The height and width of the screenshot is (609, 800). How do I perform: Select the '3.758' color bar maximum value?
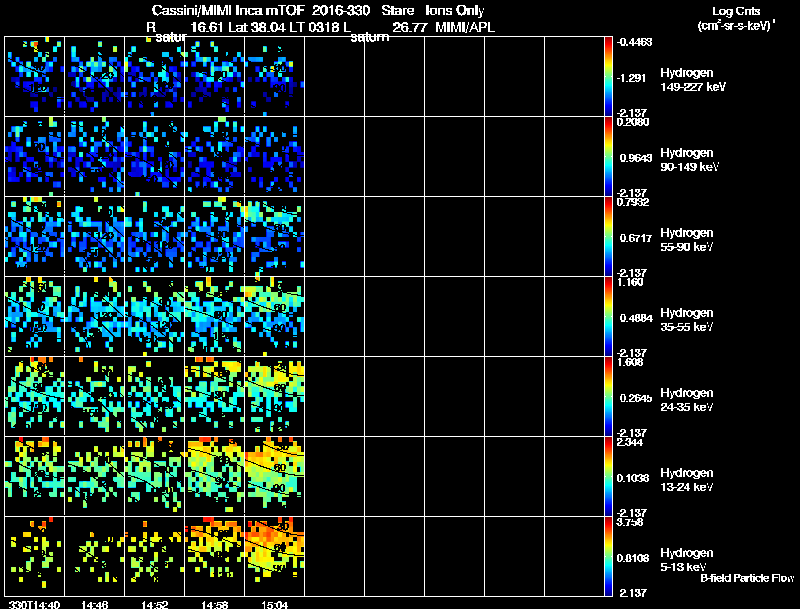(630, 522)
